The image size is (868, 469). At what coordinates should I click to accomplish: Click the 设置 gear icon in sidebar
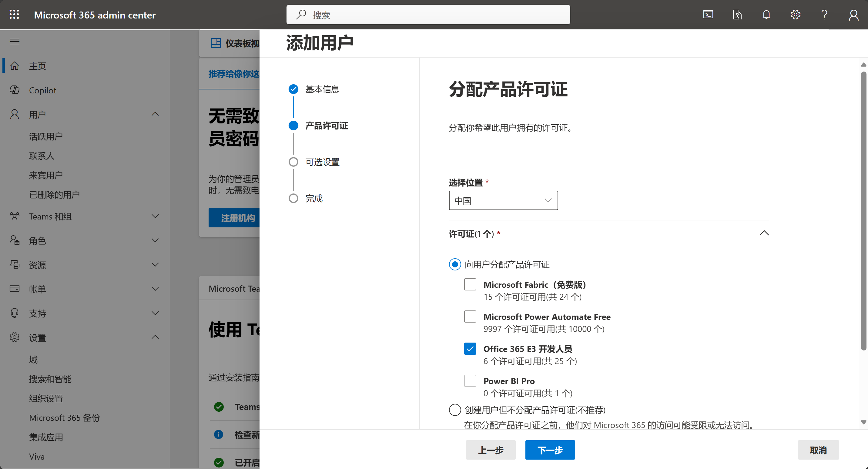click(15, 337)
